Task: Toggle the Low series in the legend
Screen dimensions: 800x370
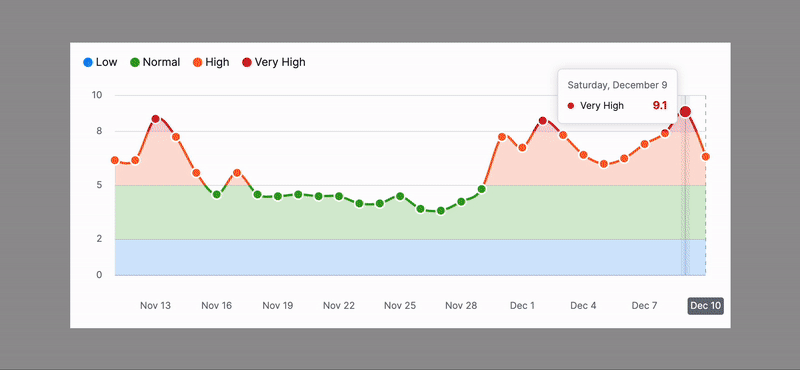Action: 100,62
